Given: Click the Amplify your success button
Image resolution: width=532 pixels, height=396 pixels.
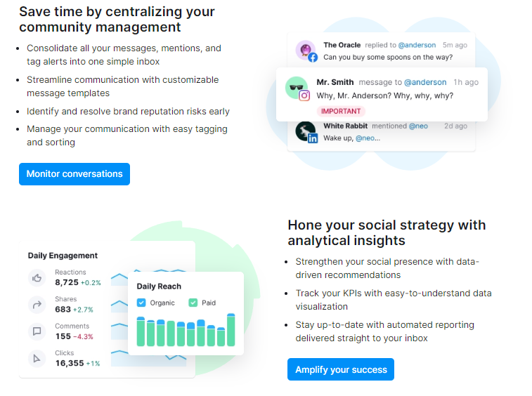Looking at the screenshot, I should click(x=341, y=369).
